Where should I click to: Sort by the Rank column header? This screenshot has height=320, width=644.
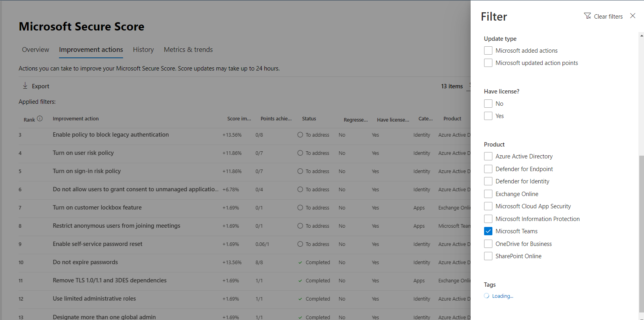coord(29,120)
